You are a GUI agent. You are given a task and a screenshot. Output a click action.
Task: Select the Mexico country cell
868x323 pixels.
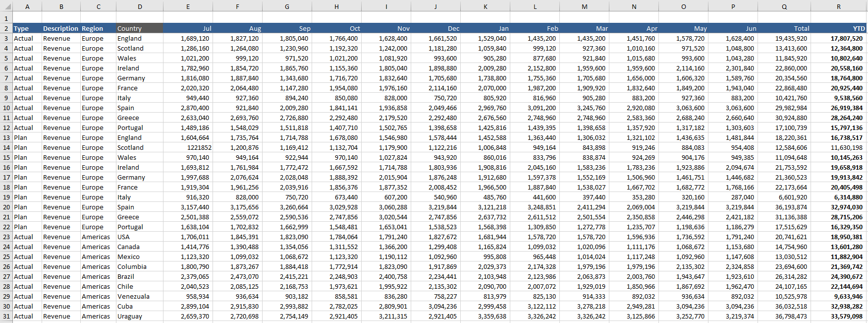[x=140, y=257]
